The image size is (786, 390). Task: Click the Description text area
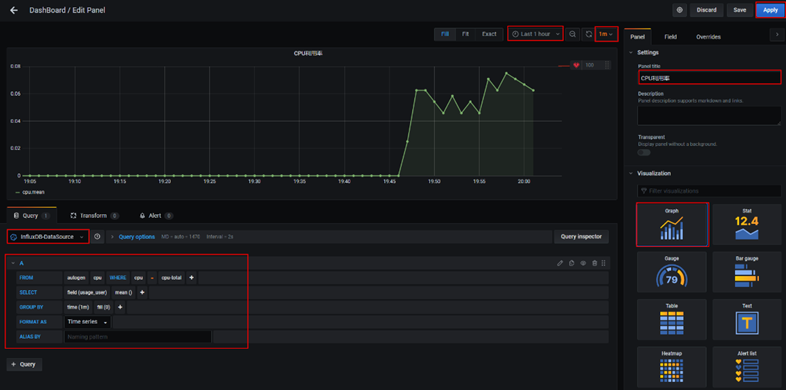(x=709, y=115)
